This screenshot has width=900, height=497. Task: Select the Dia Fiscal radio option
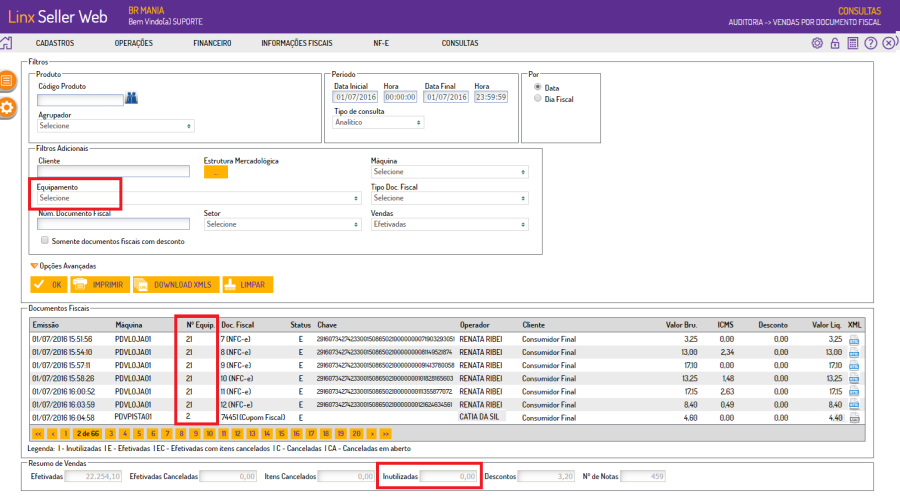tap(539, 99)
